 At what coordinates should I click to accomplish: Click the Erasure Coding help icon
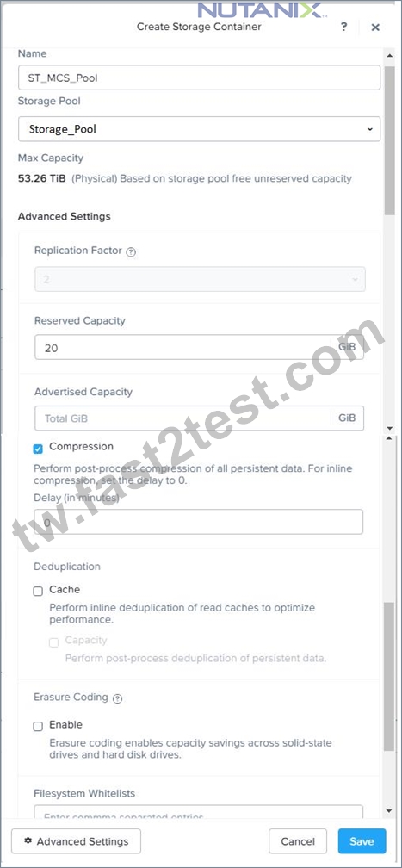click(117, 698)
